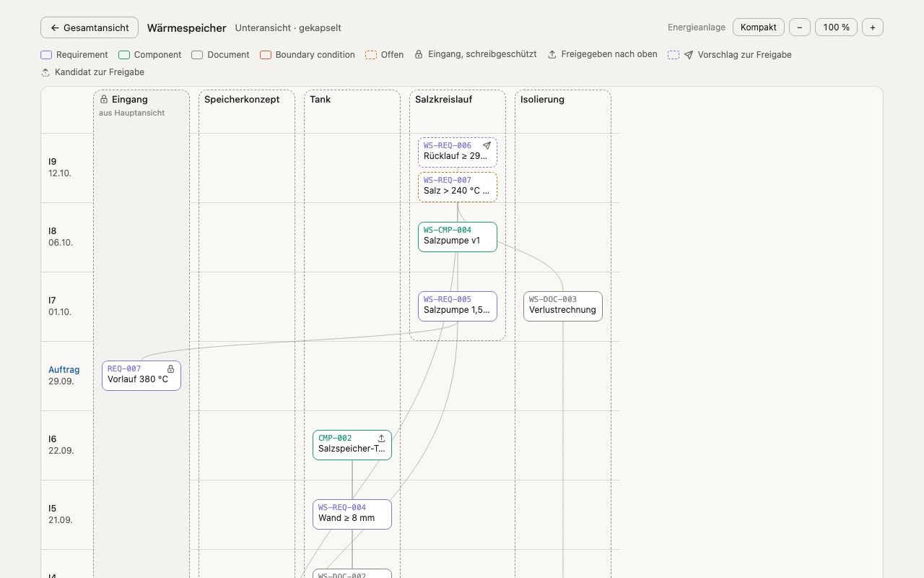The width and height of the screenshot is (924, 578).
Task: Click the Speicherkonzept column header
Action: [242, 100]
